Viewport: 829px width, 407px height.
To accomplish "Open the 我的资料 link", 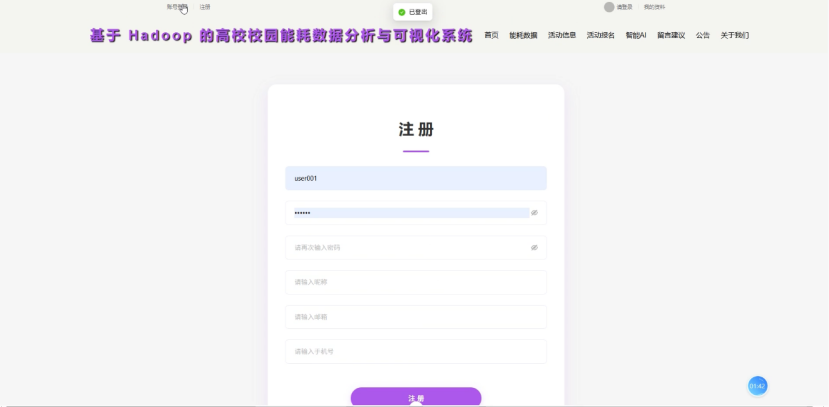I will coord(654,7).
